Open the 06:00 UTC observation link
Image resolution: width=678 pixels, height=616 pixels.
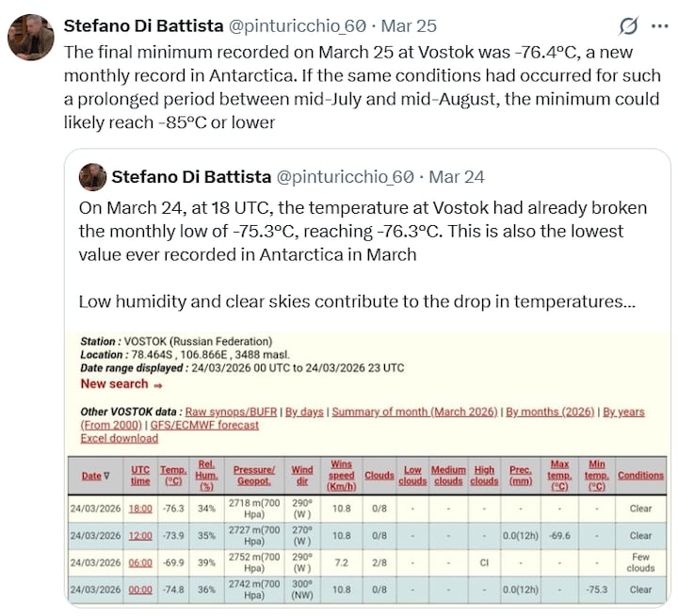[140, 562]
